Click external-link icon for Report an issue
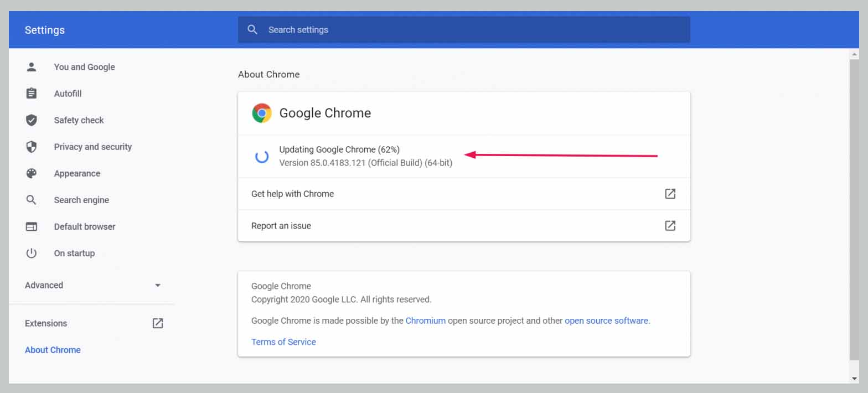This screenshot has height=393, width=868. (x=670, y=226)
